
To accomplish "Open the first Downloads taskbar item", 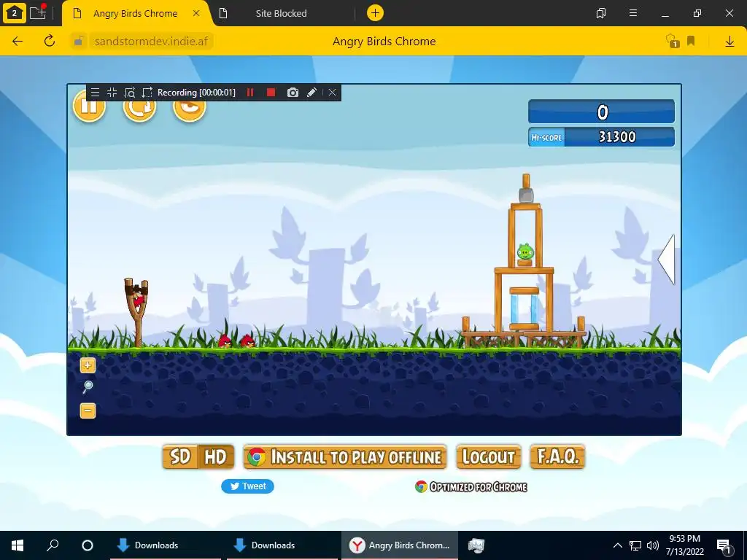I will (166, 545).
